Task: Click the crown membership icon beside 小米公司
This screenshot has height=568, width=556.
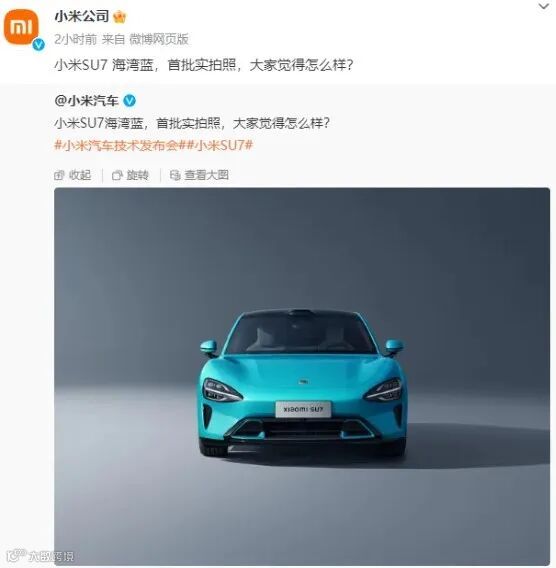Action: [x=120, y=17]
